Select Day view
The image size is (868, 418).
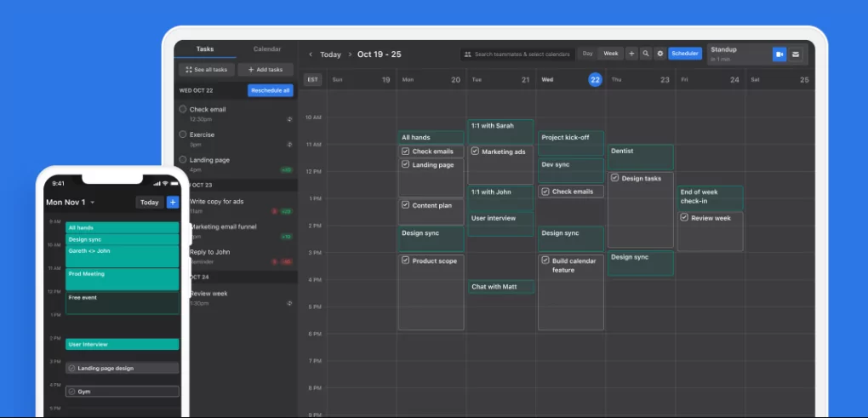click(x=587, y=54)
